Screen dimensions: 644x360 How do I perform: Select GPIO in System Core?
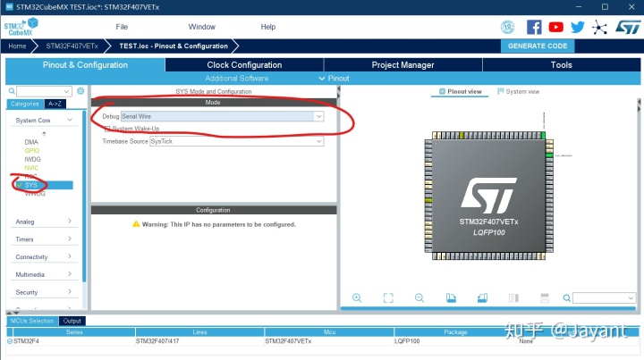coord(32,151)
